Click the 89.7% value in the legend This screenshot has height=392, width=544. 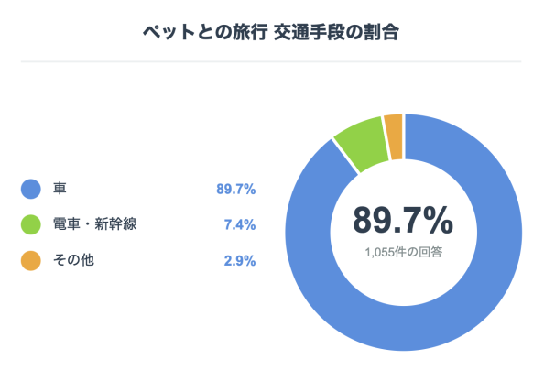236,189
